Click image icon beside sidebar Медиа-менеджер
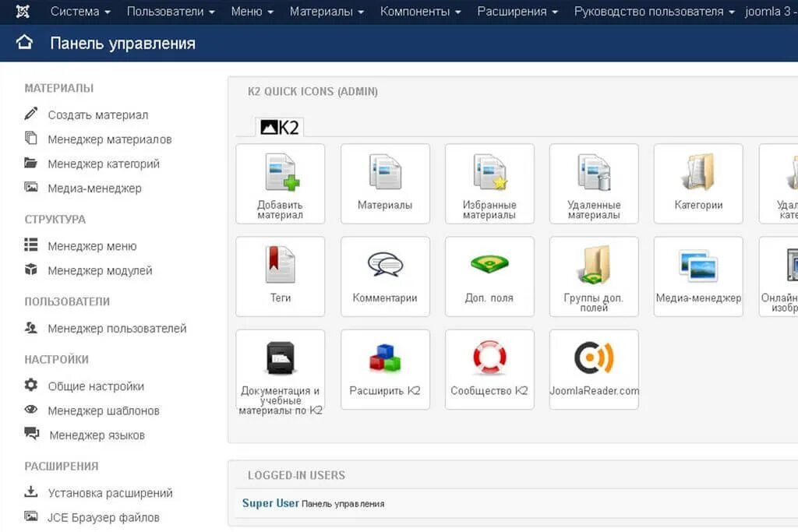Screen dimensions: 798x532 [31, 187]
